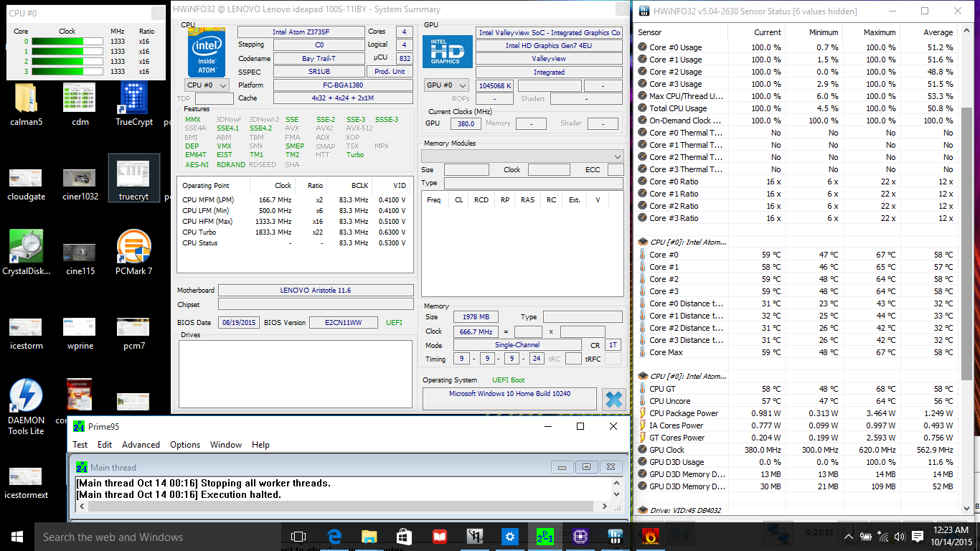
Task: Open the Prime95 Help menu
Action: [x=261, y=445]
